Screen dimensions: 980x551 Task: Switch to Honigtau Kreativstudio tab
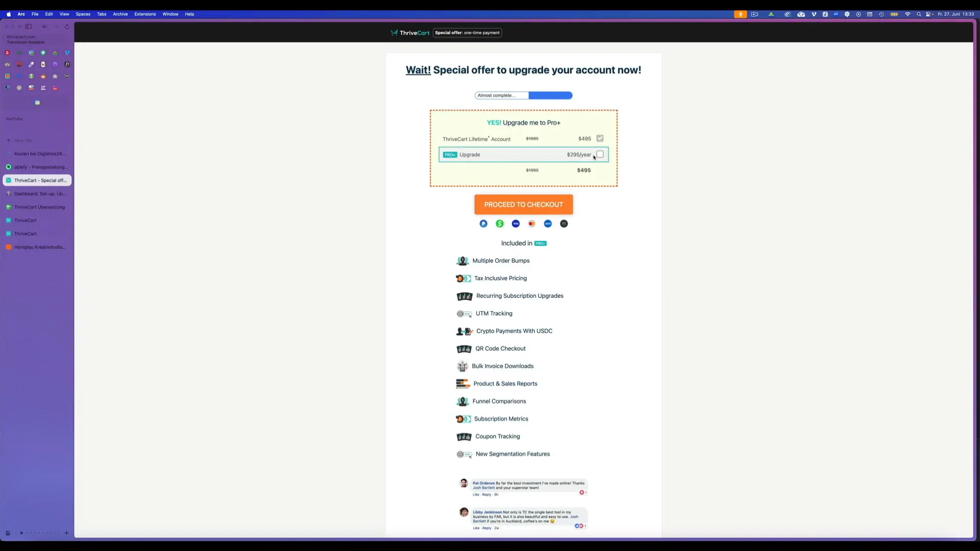click(37, 247)
